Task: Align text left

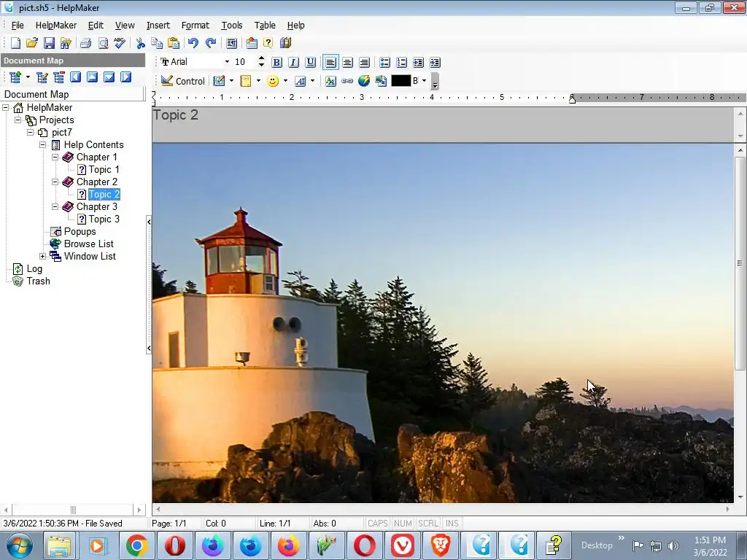Action: click(330, 63)
